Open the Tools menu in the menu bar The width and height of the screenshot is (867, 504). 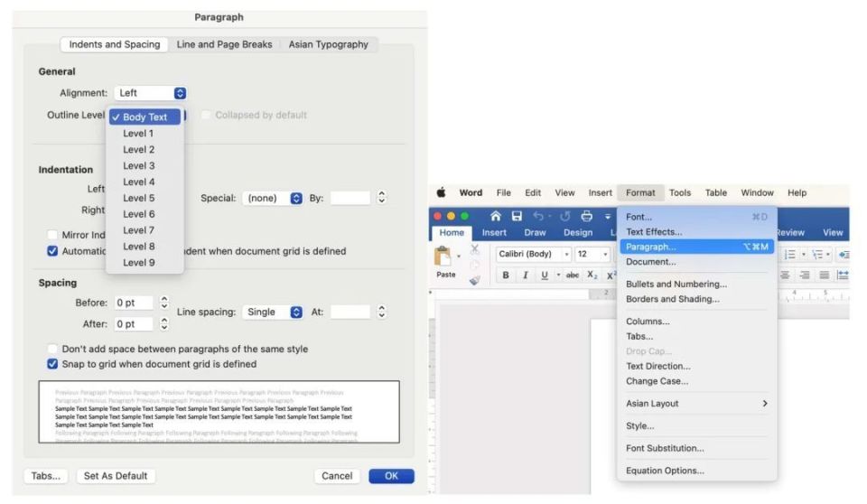click(x=680, y=192)
